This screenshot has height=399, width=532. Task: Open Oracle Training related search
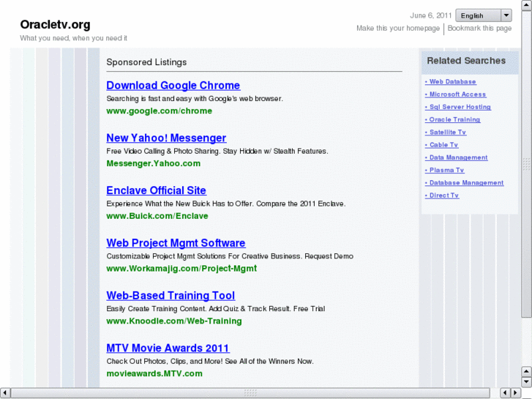(454, 120)
